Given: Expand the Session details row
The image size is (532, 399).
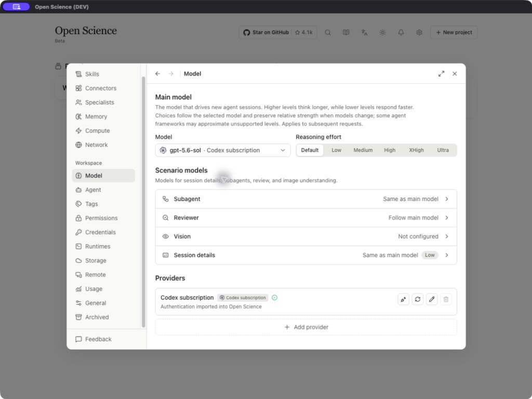Looking at the screenshot, I should click(x=306, y=255).
